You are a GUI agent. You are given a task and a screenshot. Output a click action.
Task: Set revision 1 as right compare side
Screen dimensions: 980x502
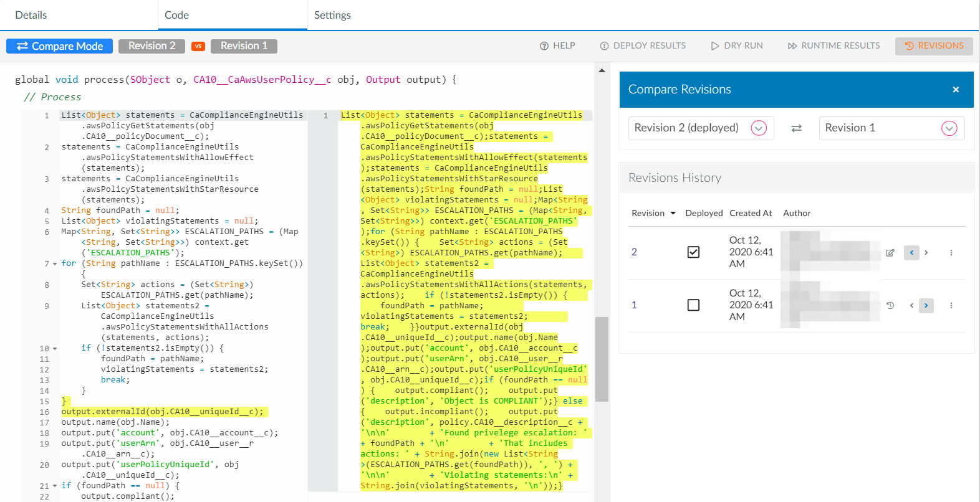pos(926,305)
